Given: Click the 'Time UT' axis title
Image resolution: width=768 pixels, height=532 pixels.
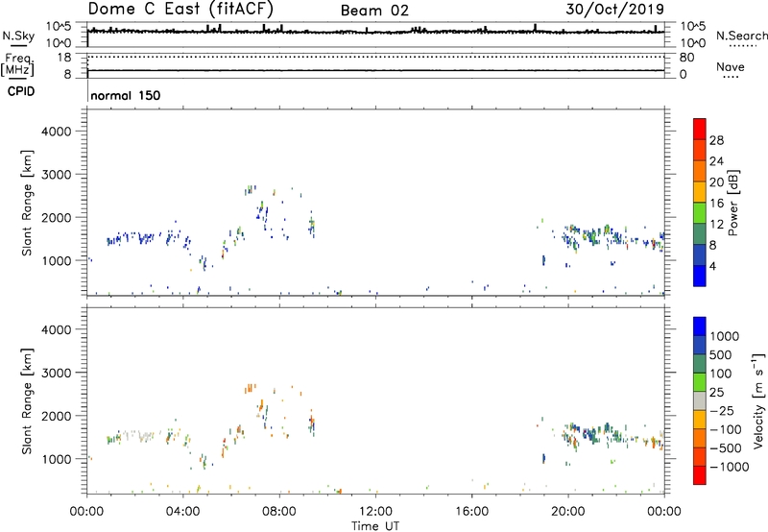Looking at the screenshot, I should pos(375,525).
